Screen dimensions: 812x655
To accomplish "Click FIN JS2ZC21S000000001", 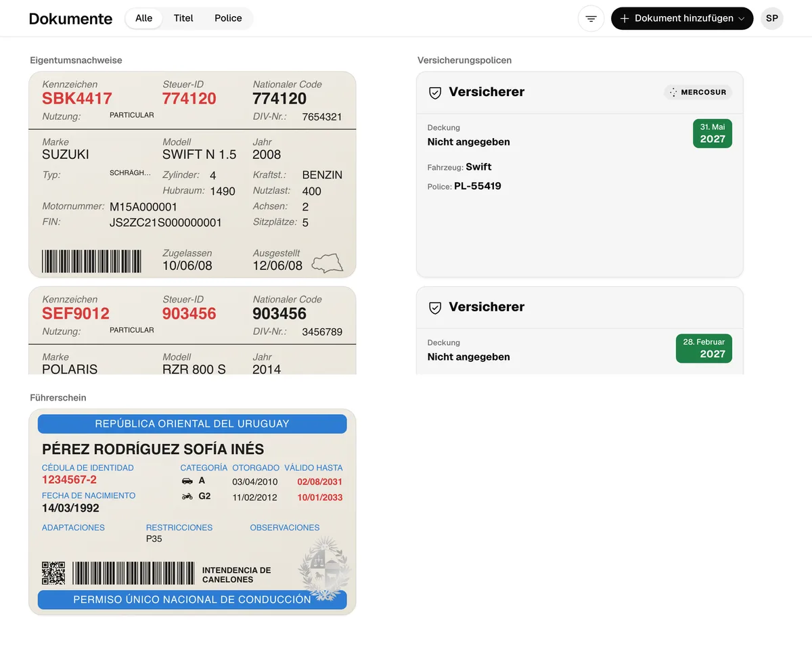I will tap(166, 223).
